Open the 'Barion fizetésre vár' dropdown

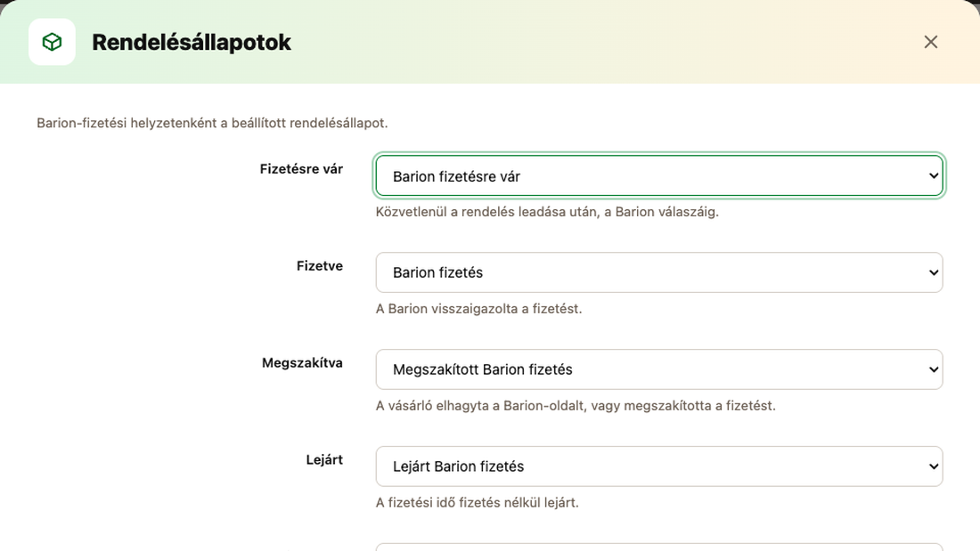pyautogui.click(x=658, y=176)
